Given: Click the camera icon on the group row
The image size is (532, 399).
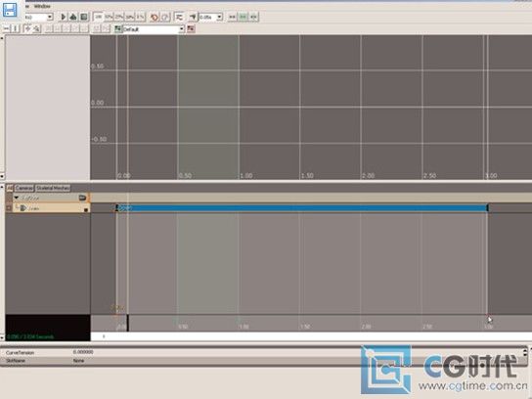Looking at the screenshot, I should 82,198.
